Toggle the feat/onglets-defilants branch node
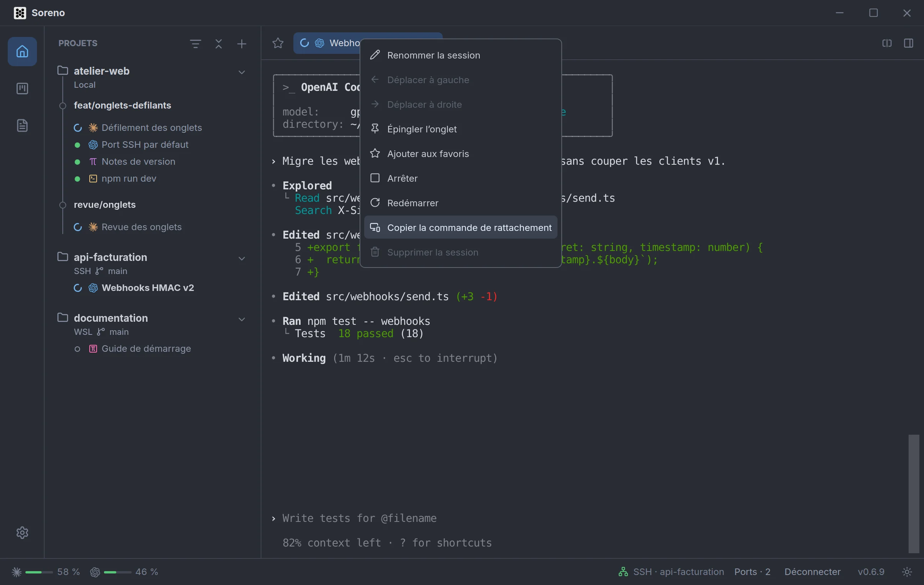The image size is (924, 585). coord(63,106)
